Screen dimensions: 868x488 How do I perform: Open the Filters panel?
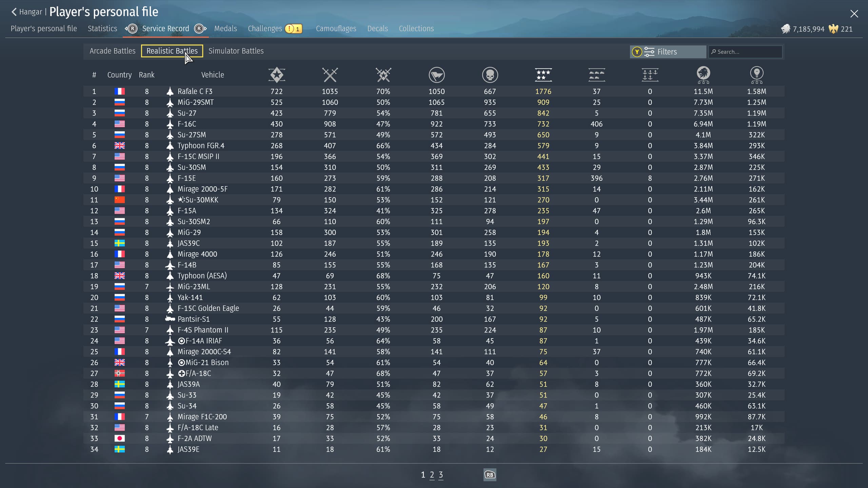click(667, 52)
